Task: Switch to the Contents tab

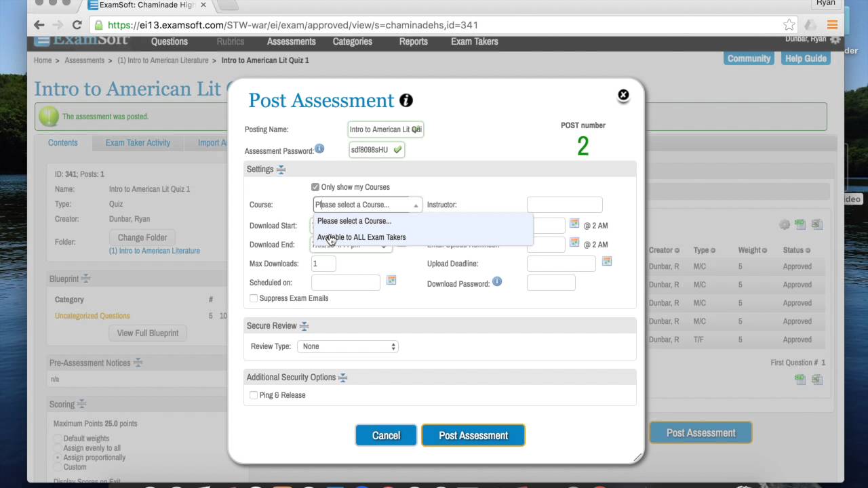Action: (x=63, y=142)
